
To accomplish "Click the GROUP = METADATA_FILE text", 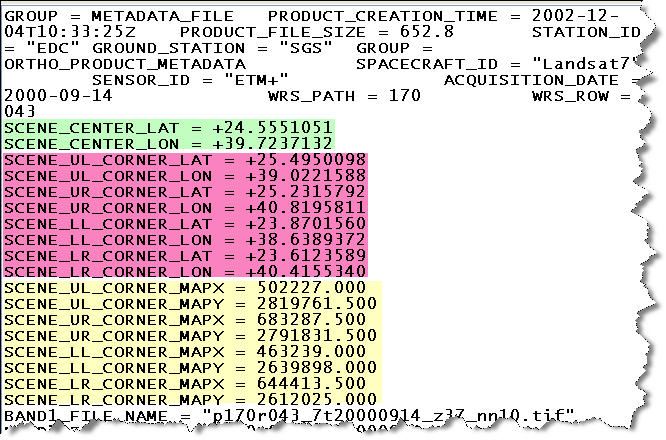I will [119, 16].
